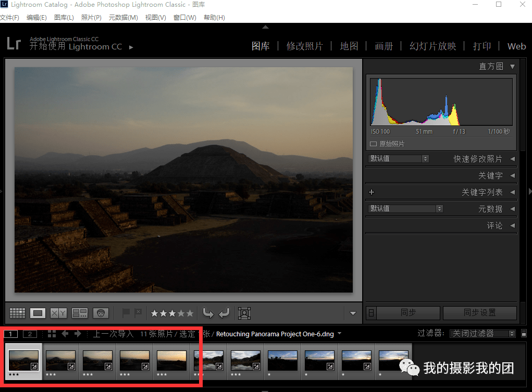Screen dimensions: 532x392
Task: Set rating to five stars
Action: tap(190, 313)
